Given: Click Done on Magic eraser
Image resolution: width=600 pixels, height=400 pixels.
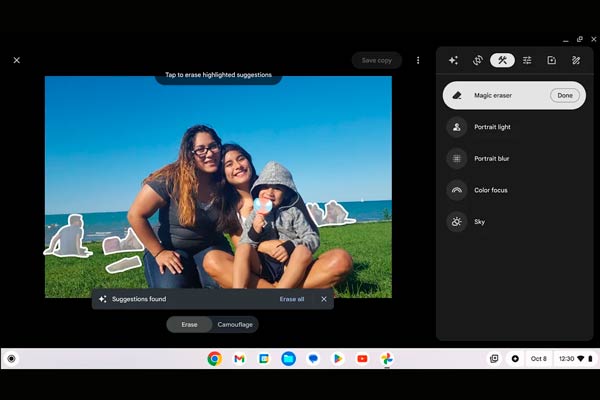Looking at the screenshot, I should 565,95.
